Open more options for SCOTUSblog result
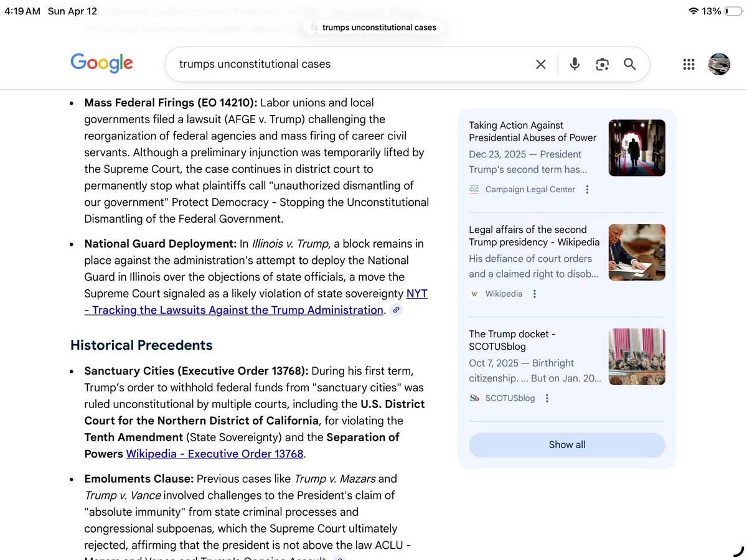This screenshot has width=747, height=560. pyautogui.click(x=547, y=398)
